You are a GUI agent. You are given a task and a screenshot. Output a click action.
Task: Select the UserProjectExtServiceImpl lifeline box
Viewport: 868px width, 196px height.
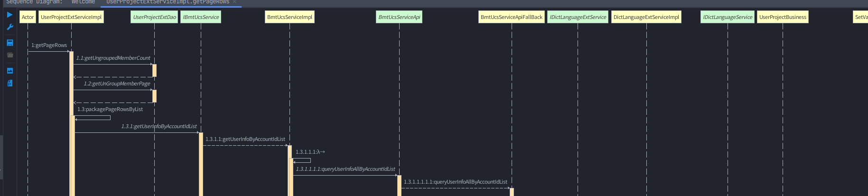point(71,17)
